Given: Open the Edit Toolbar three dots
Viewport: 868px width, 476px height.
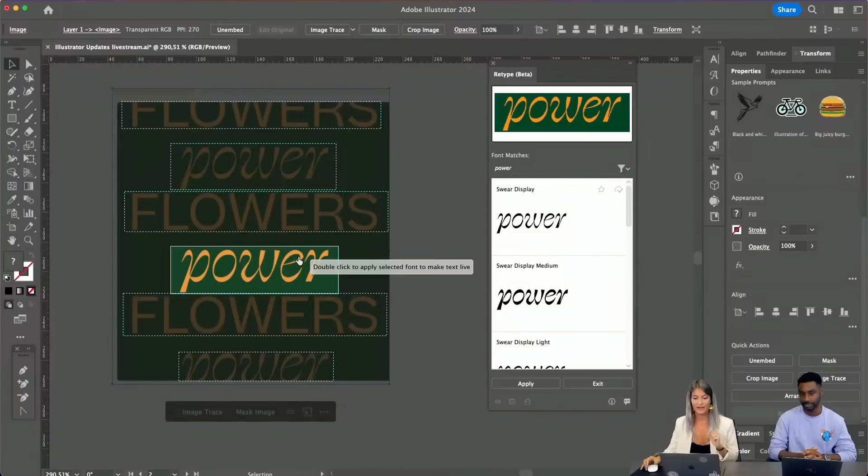Looking at the screenshot, I should pos(20,337).
